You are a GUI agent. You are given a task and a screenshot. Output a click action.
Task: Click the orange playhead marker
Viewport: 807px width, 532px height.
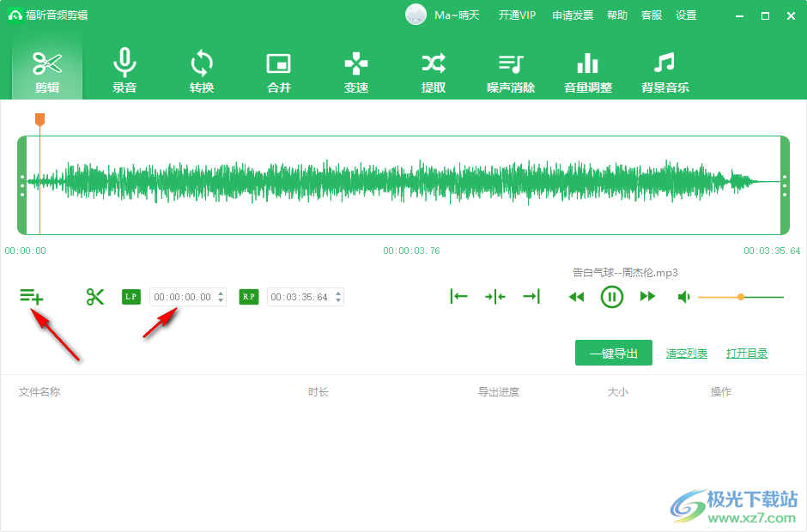click(39, 119)
